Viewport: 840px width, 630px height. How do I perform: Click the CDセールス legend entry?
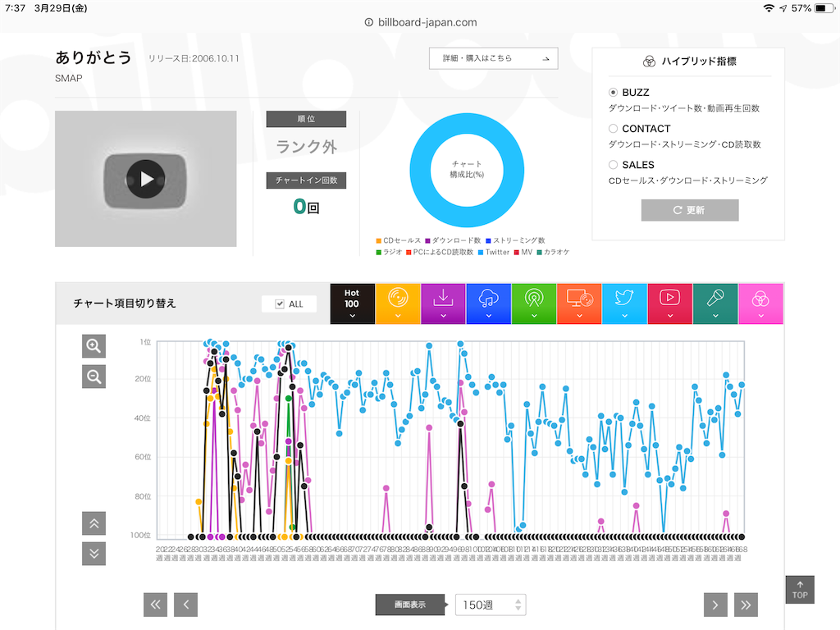(399, 240)
